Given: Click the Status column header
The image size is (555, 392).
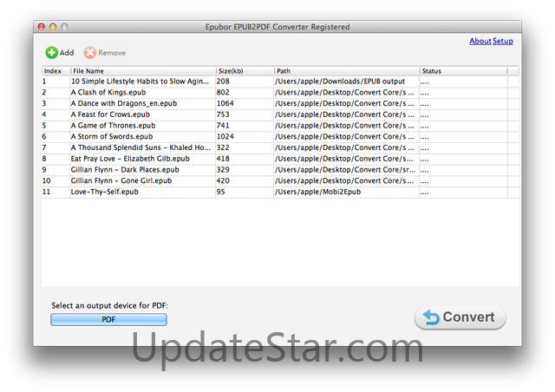Looking at the screenshot, I should pos(463,71).
